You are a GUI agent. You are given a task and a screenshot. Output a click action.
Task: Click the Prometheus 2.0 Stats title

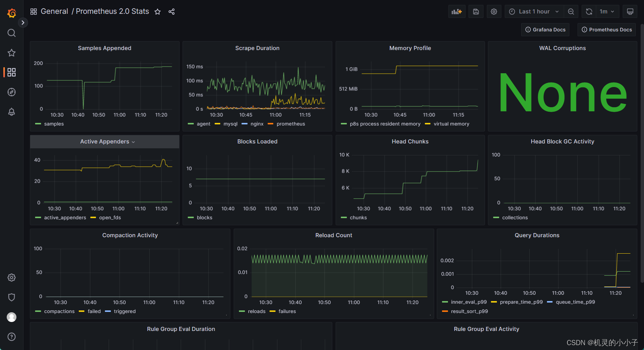[x=112, y=11]
